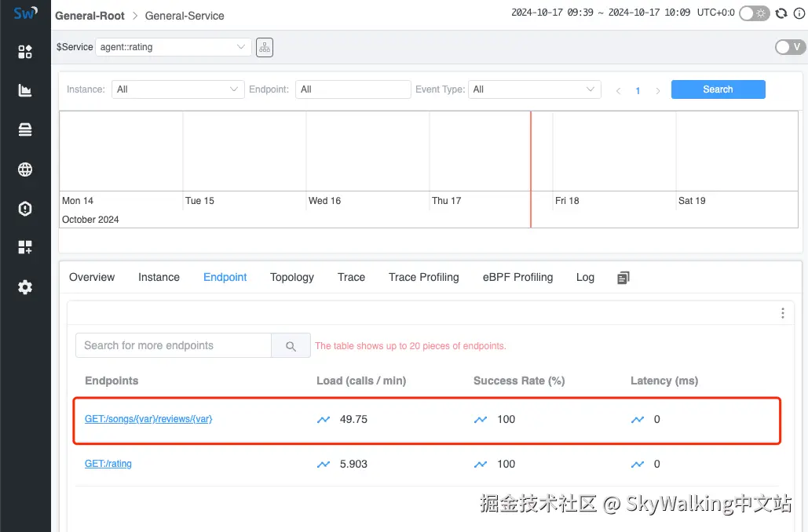Click trend icon in GET:/songs success rate
The height and width of the screenshot is (532, 808).
[x=481, y=420]
